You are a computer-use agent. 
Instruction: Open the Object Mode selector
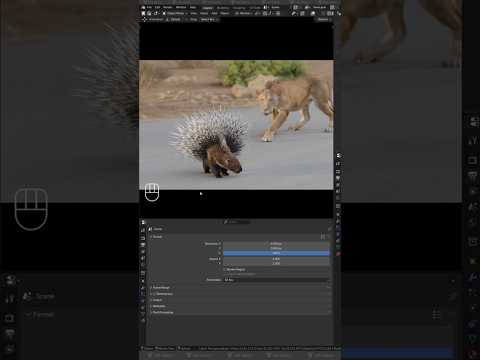(x=175, y=13)
